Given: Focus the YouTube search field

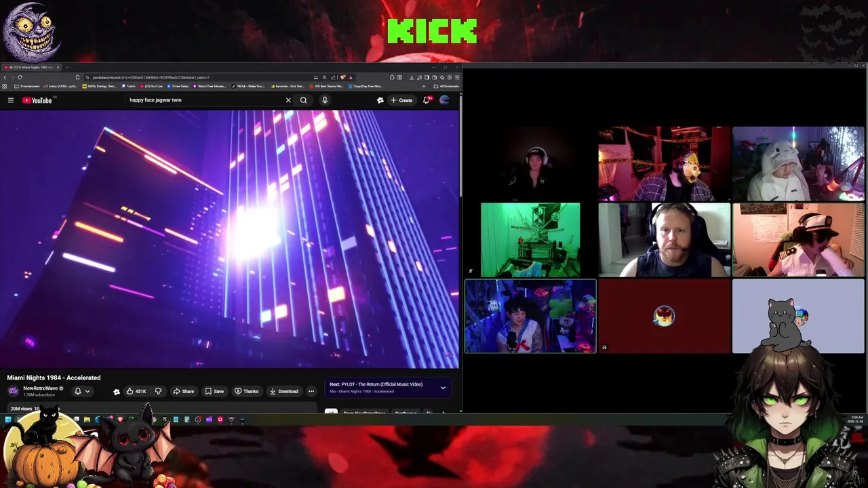Looking at the screenshot, I should pyautogui.click(x=203, y=100).
